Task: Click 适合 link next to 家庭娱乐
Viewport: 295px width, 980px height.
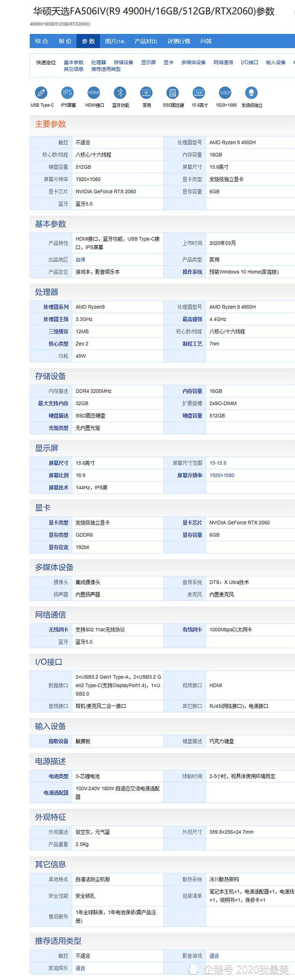Action: [80, 968]
